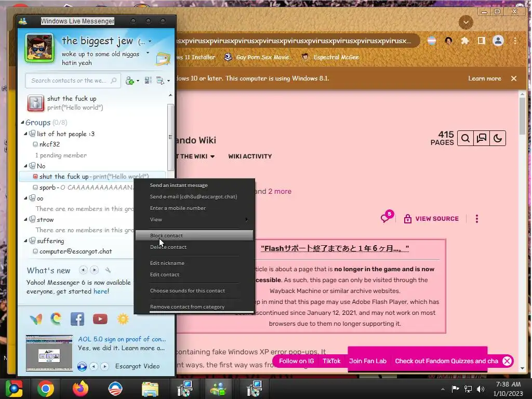Open the Espectral McGee bookmark
The height and width of the screenshot is (399, 532).
coord(331,57)
